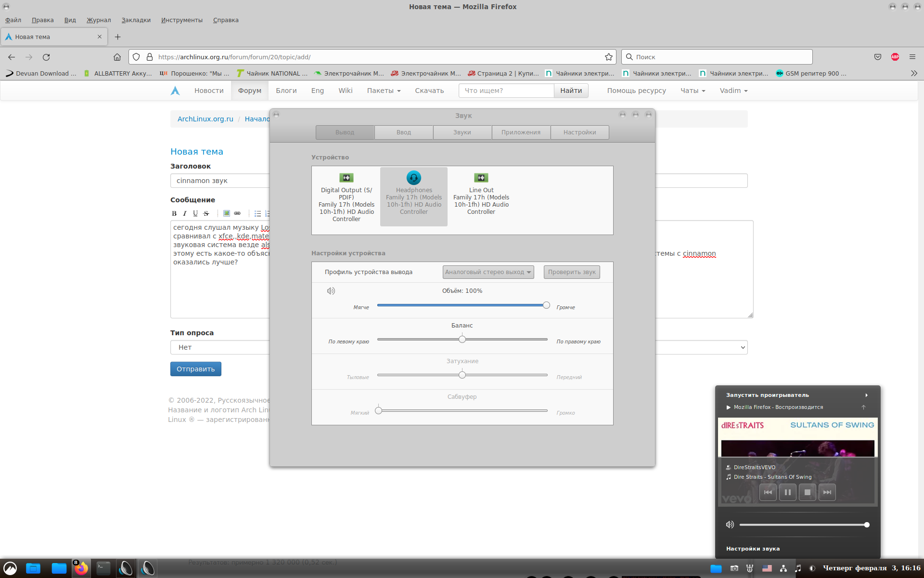Click bold formatting icon in editor

(x=174, y=213)
